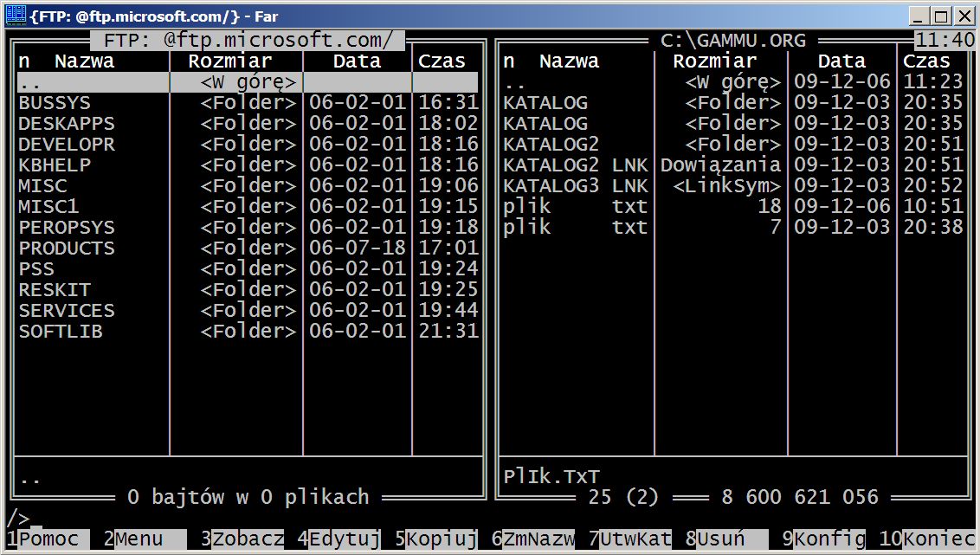Open 1 Pomoc help function key
Image resolution: width=980 pixels, height=555 pixels.
coord(48,539)
